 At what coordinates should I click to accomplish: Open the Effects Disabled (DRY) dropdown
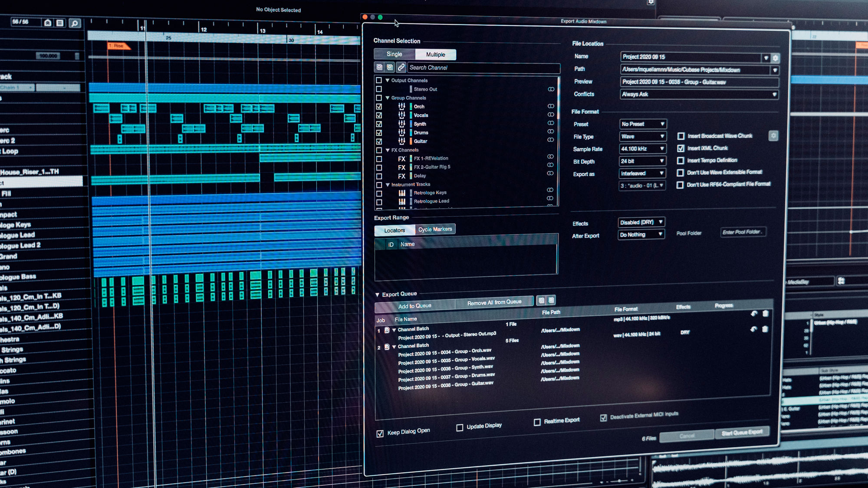pos(641,222)
